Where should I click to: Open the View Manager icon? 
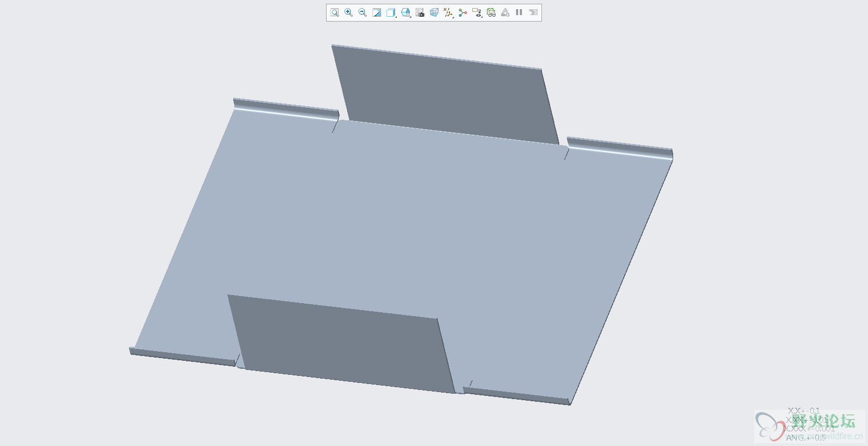420,12
